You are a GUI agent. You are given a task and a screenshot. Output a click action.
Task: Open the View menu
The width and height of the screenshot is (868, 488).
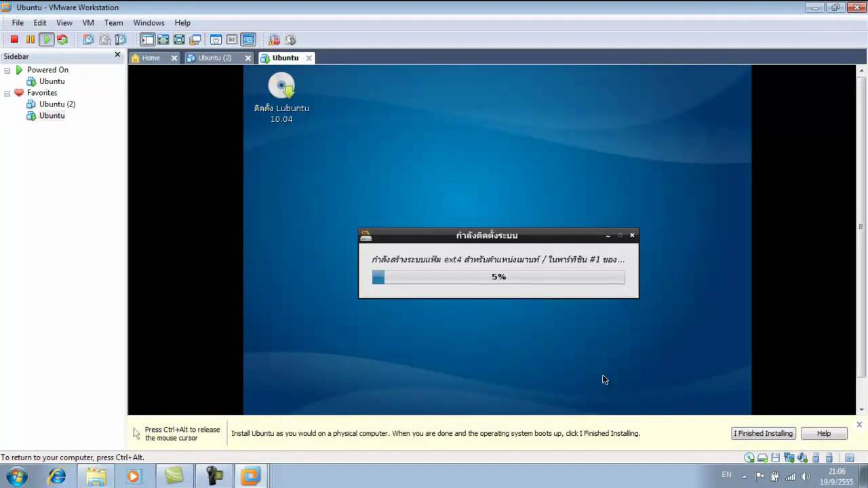(x=64, y=22)
